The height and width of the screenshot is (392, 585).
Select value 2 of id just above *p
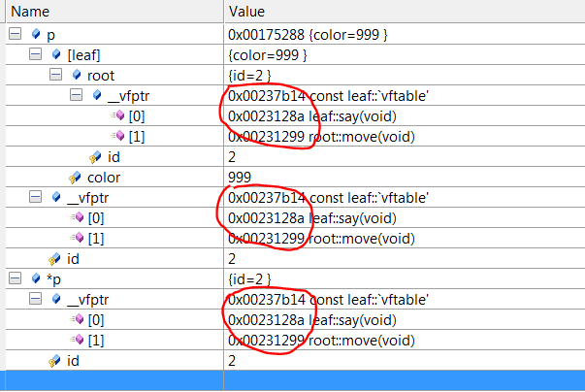pyautogui.click(x=232, y=259)
